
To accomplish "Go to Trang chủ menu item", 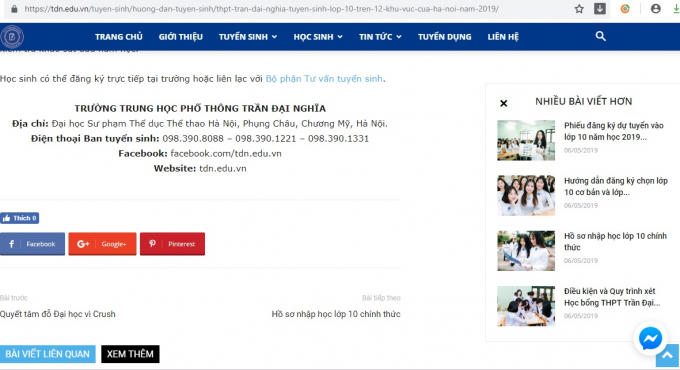I will pyautogui.click(x=119, y=37).
